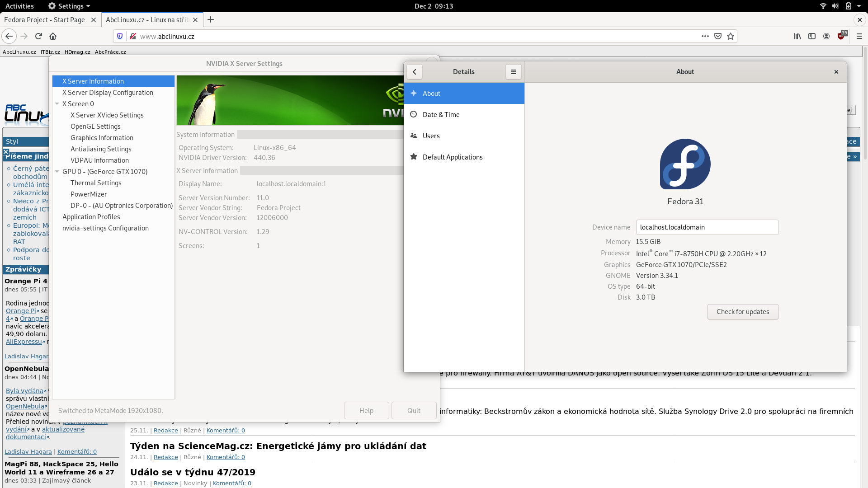Go back in the Details panel

click(x=415, y=72)
